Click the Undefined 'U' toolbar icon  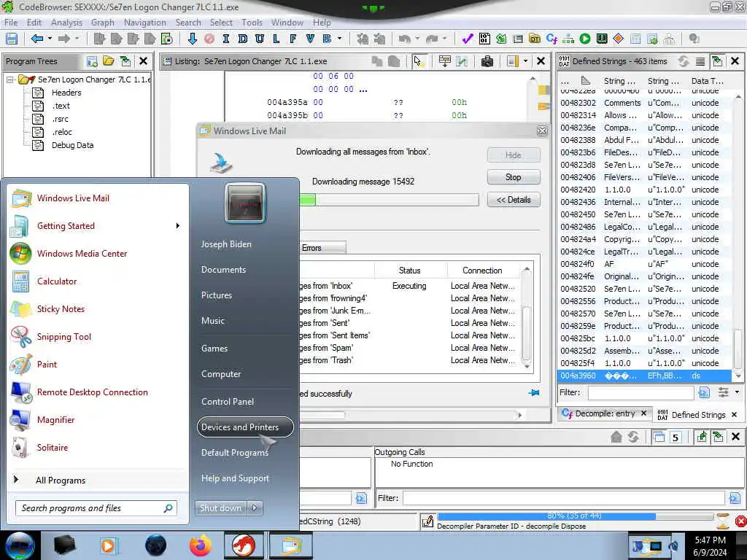(x=259, y=39)
